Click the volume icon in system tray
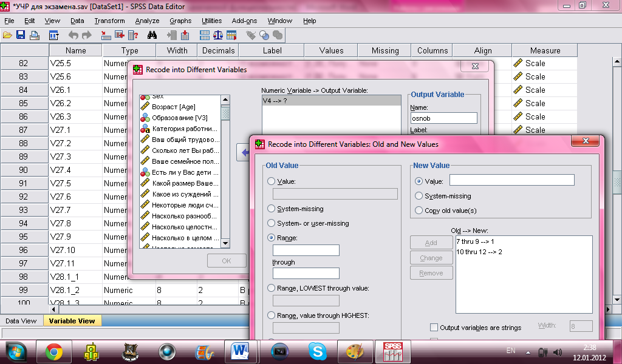 558,352
